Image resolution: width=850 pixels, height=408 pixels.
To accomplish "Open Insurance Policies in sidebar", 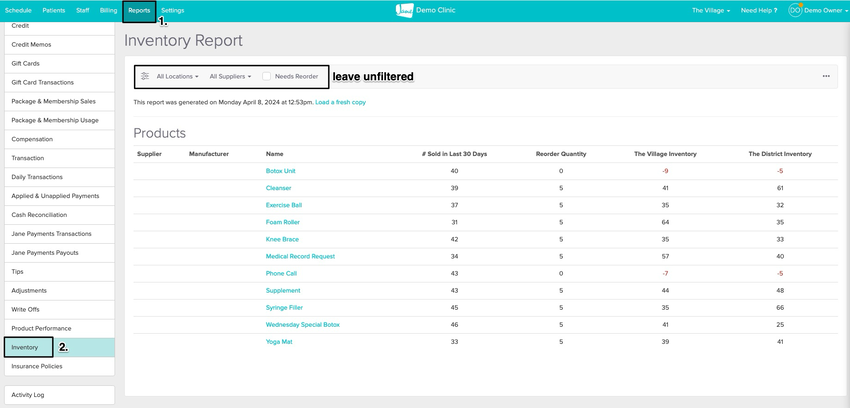I will click(x=37, y=366).
